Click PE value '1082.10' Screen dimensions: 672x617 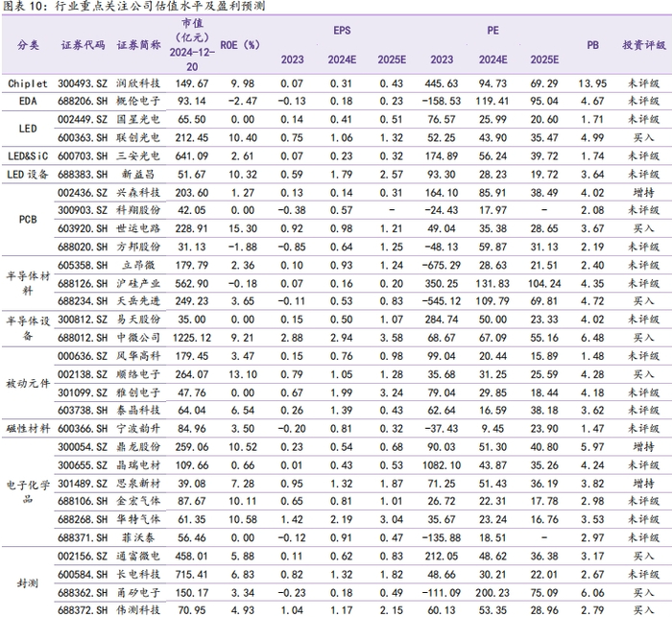coord(441,465)
